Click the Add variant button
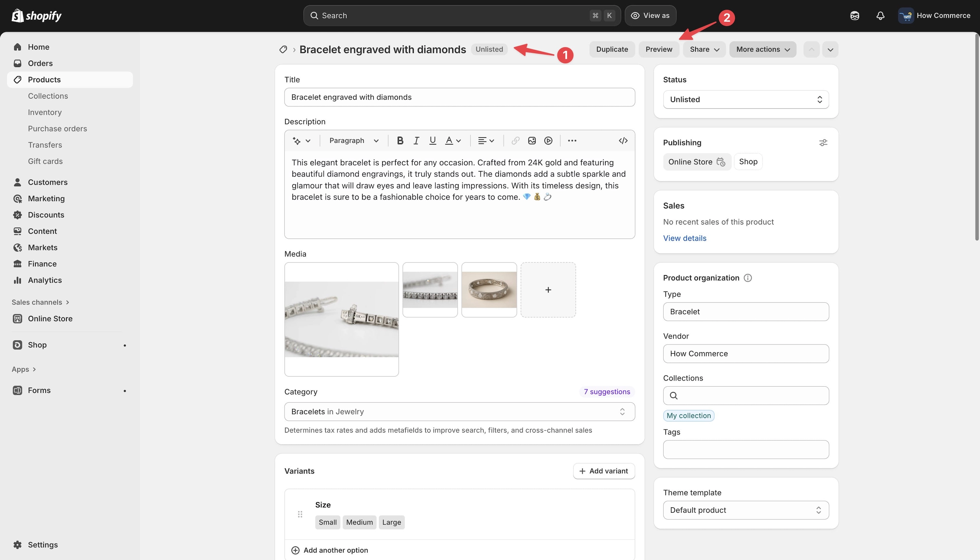Viewport: 980px width, 560px height. pyautogui.click(x=604, y=471)
